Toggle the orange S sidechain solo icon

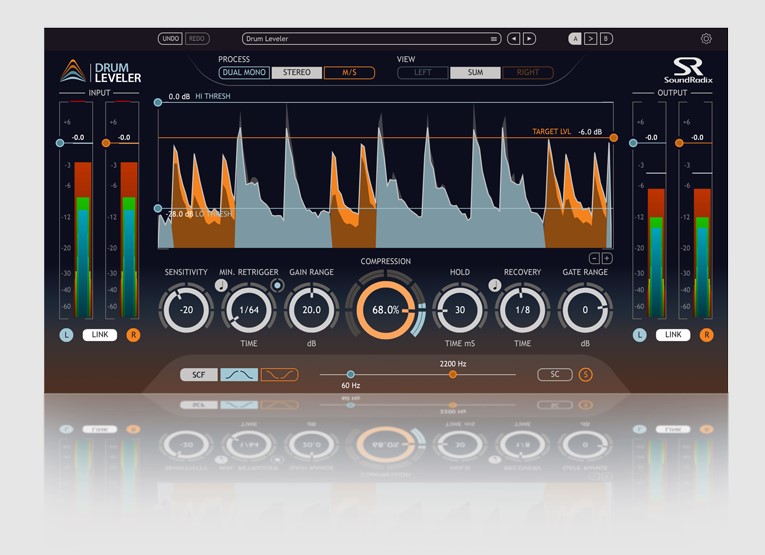585,375
